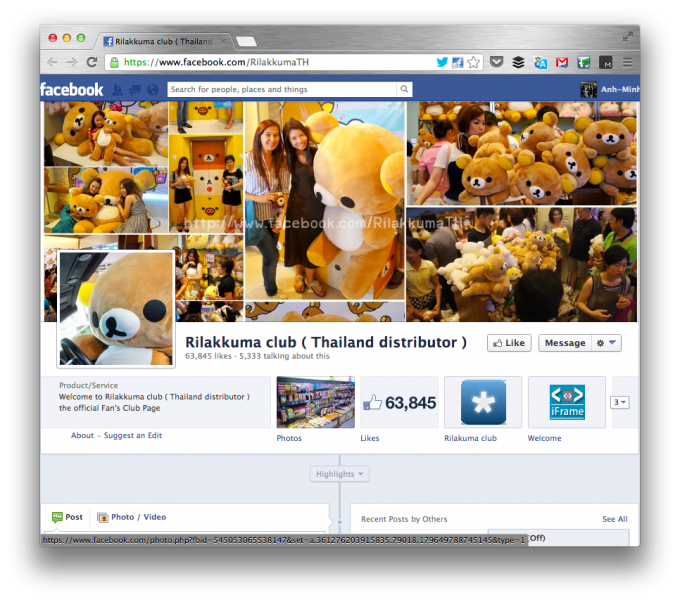Click the Google Translate extension icon
Image resolution: width=680 pixels, height=602 pixels.
coord(540,63)
